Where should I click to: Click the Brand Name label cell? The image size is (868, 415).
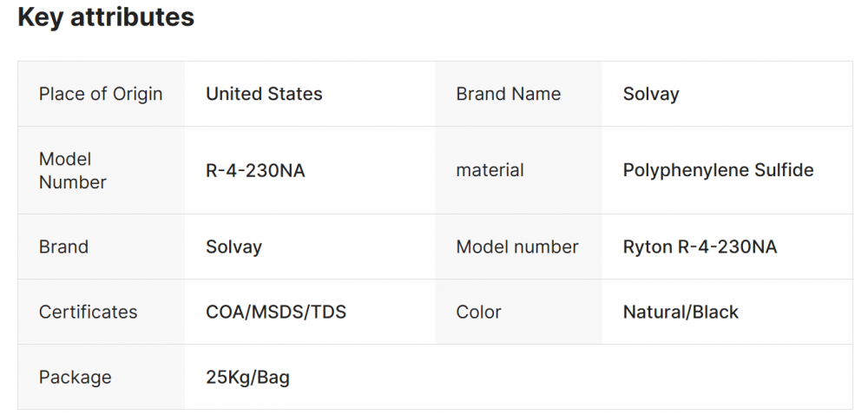click(509, 94)
